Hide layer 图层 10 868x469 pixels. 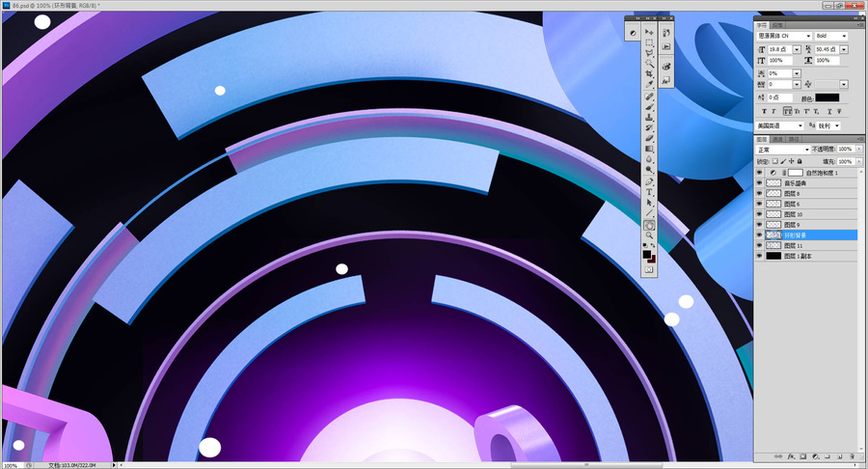[760, 214]
